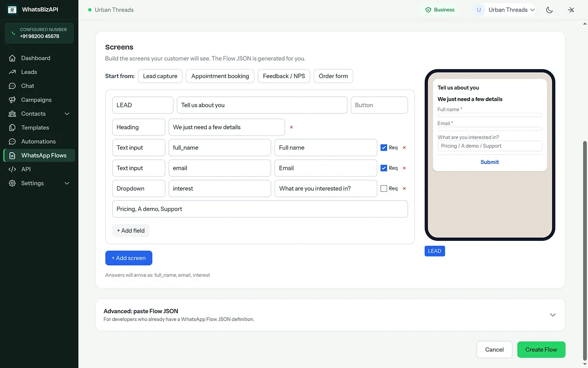Click the Leads trend icon
This screenshot has width=588, height=368.
pyautogui.click(x=12, y=72)
